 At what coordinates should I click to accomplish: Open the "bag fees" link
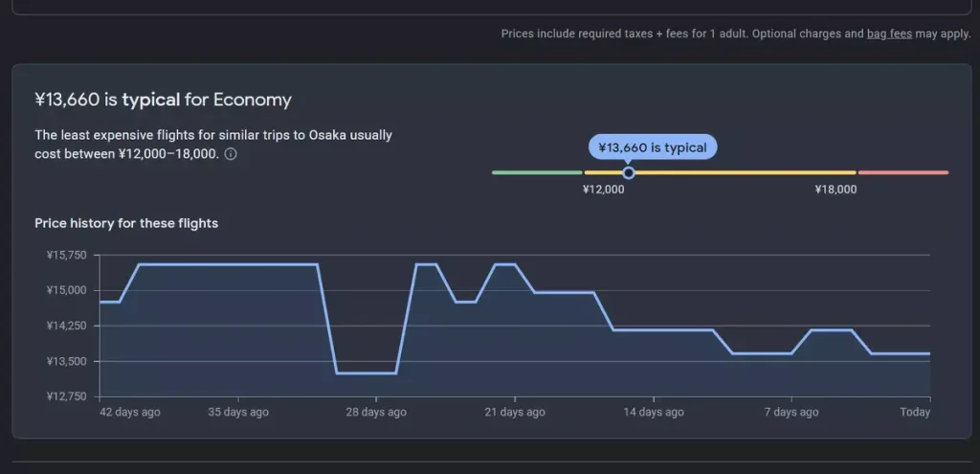coord(888,34)
